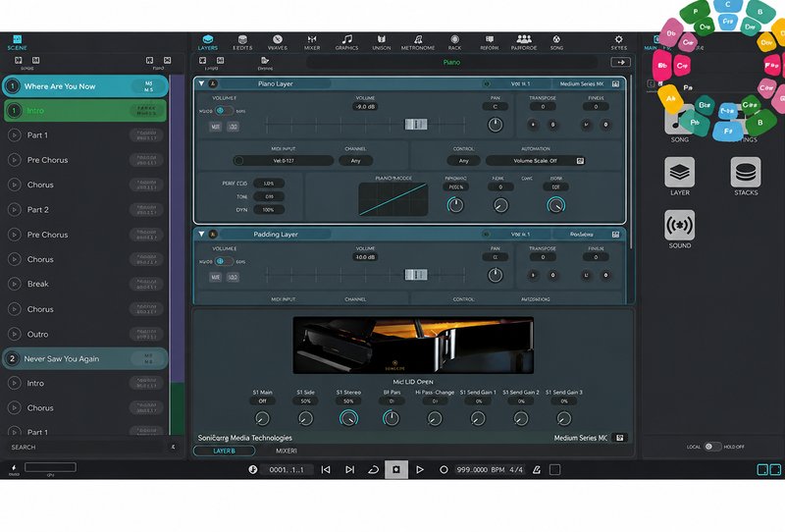Click the round tempo icon before position counter

click(253, 469)
